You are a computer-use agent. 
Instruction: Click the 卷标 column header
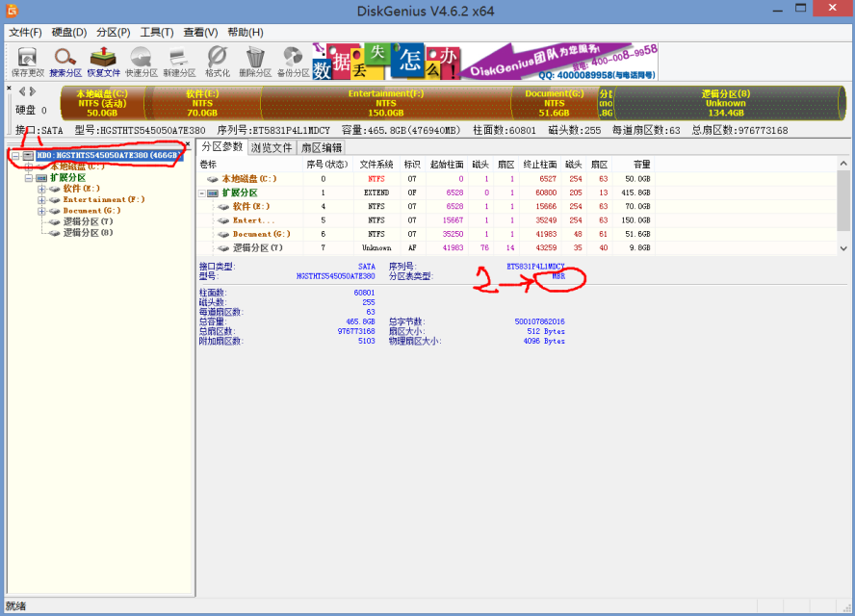pos(249,165)
